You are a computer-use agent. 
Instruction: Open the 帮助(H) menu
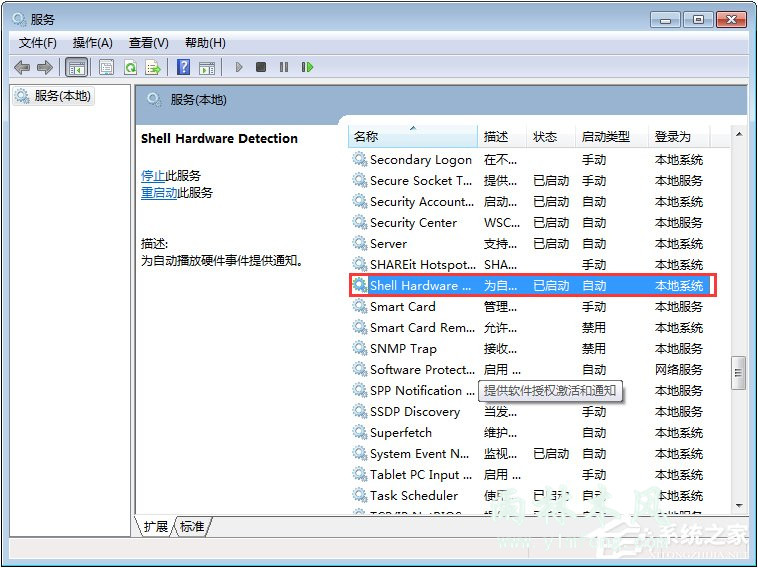[x=205, y=43]
